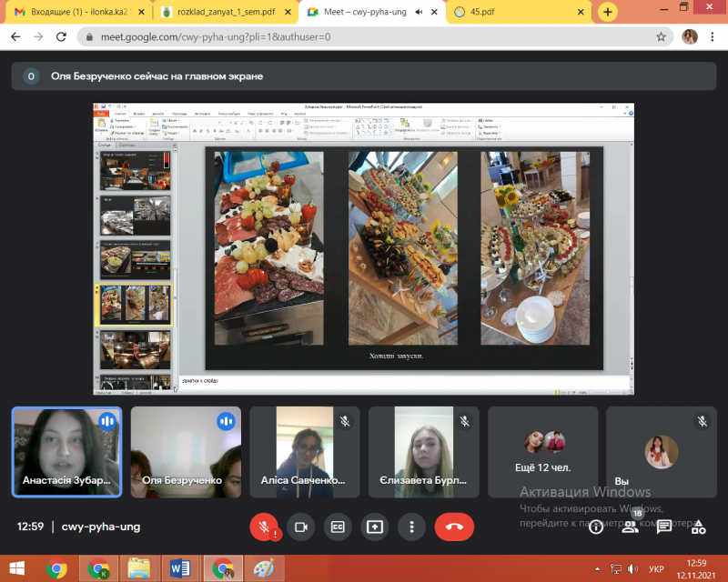Open the Ещё 12 чел. tile

click(x=542, y=452)
